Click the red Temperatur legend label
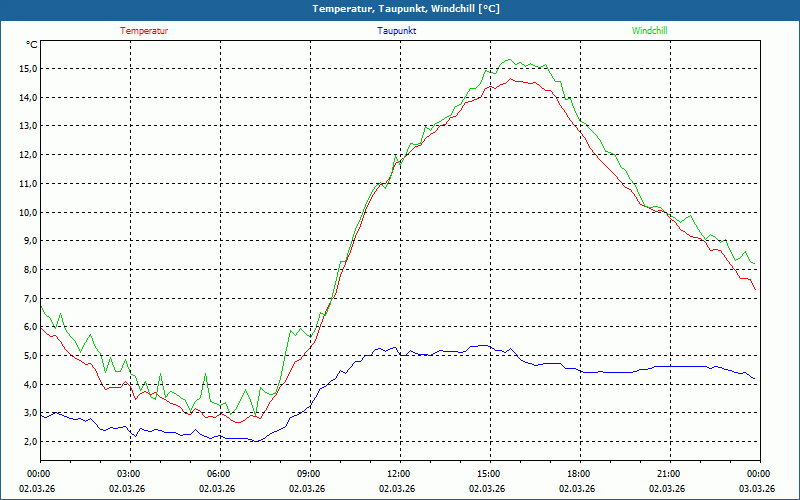Viewport: 800px width, 500px height. (144, 31)
